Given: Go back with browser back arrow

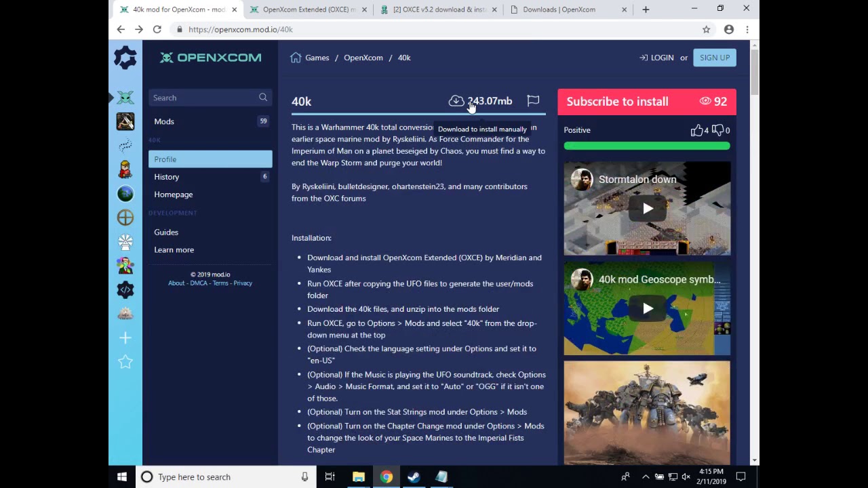Looking at the screenshot, I should (x=121, y=29).
